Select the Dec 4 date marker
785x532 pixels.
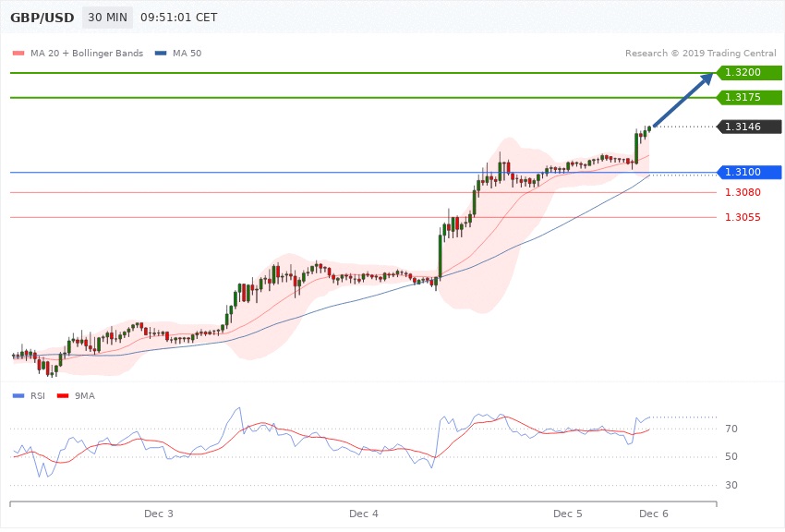click(364, 513)
